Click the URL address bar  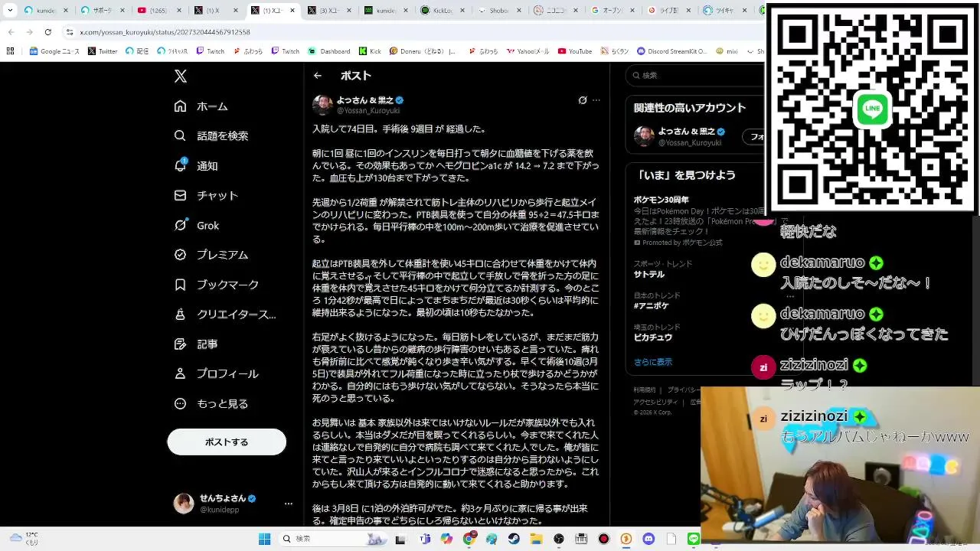pyautogui.click(x=413, y=32)
